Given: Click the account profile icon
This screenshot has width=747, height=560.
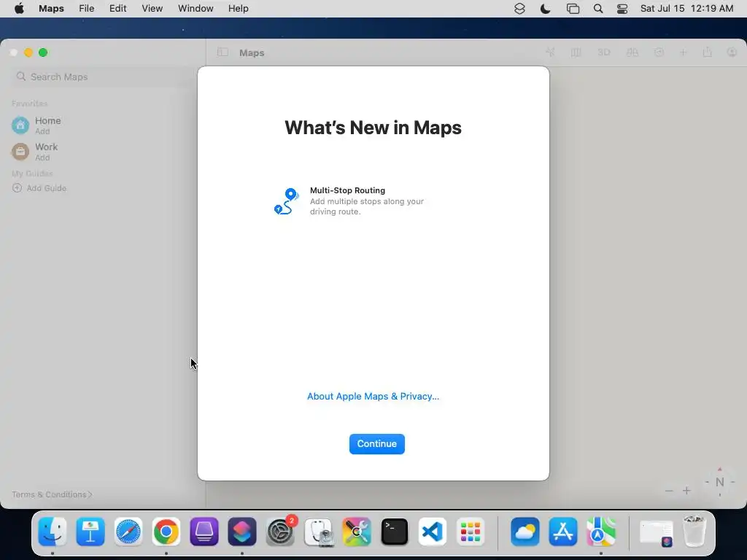Looking at the screenshot, I should coord(732,52).
